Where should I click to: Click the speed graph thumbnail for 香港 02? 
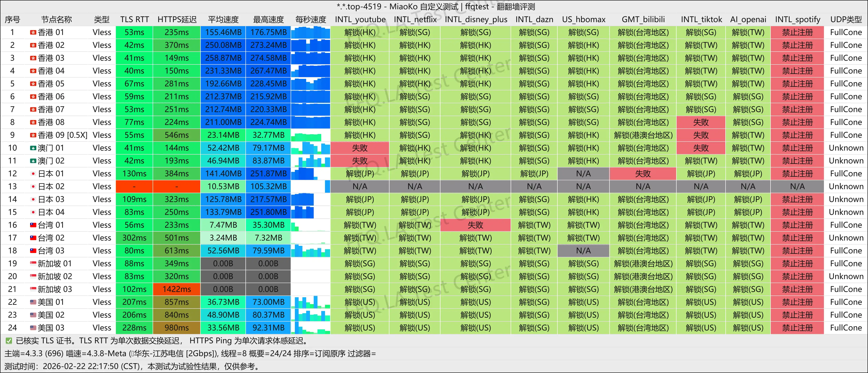[310, 45]
